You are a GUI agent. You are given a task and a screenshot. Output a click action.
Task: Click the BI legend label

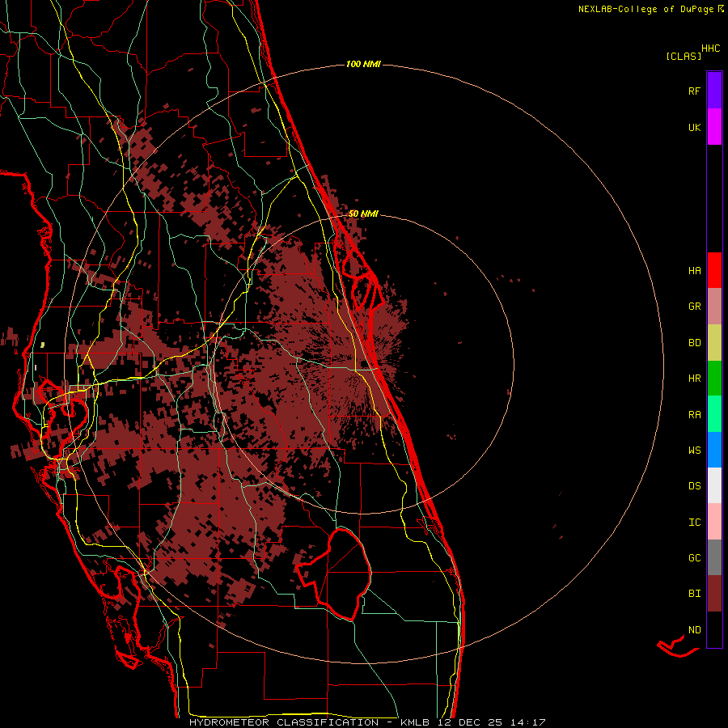[694, 594]
